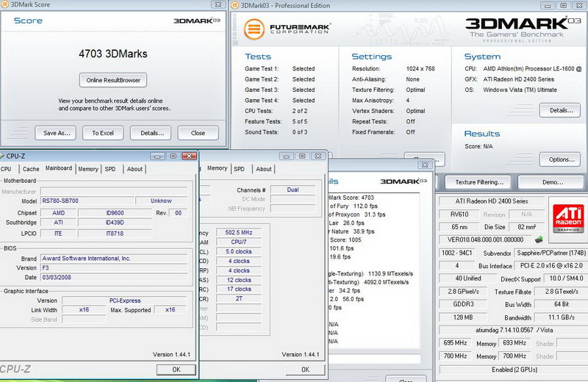Click the GPU-Z name field ATI Radeon HD 2400 Series
The width and height of the screenshot is (588, 382).
coord(492,201)
